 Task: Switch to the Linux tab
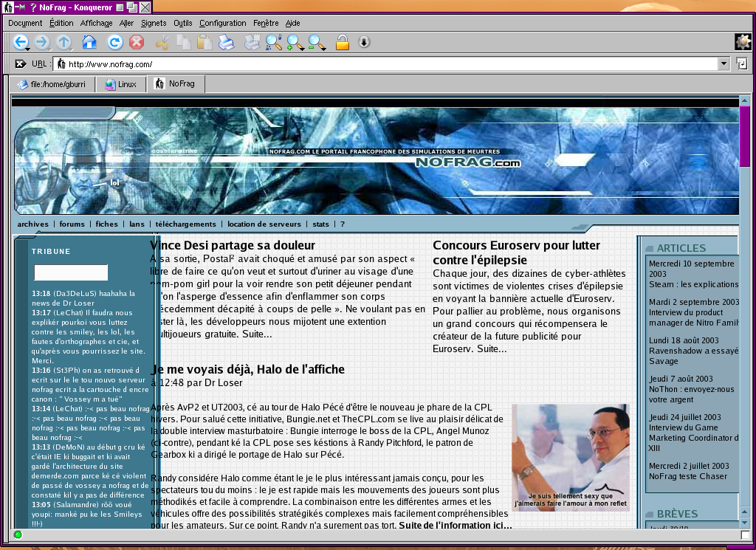tap(121, 84)
